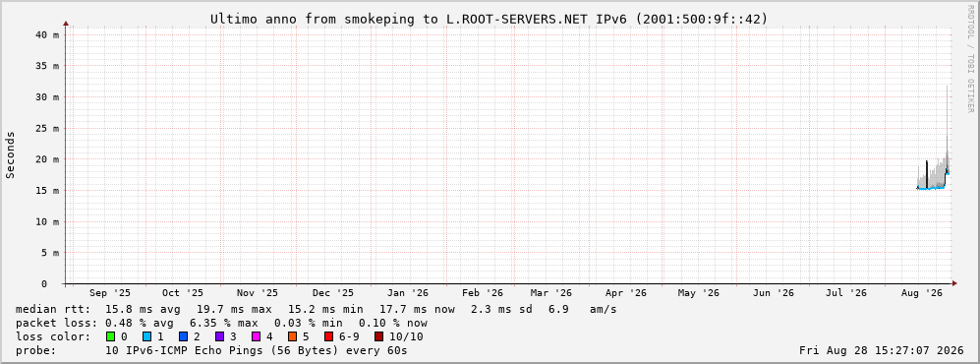Click the red 6-9 loss swatch
Viewport: 980px width, 364px height.
click(329, 336)
